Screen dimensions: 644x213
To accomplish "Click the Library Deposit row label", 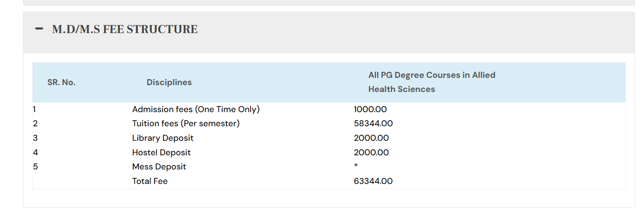I will click(x=163, y=138).
